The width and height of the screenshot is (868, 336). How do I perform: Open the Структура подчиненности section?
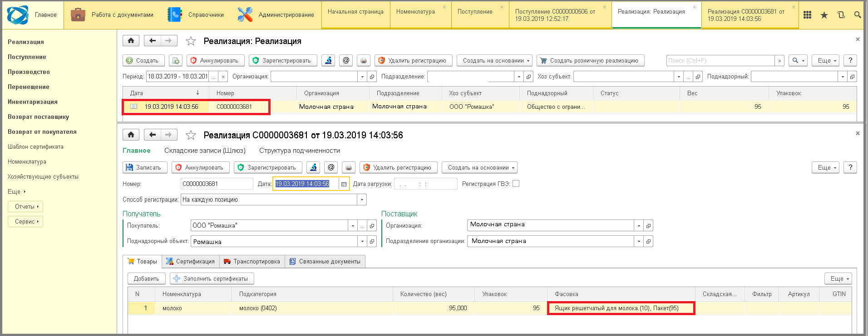coord(300,151)
